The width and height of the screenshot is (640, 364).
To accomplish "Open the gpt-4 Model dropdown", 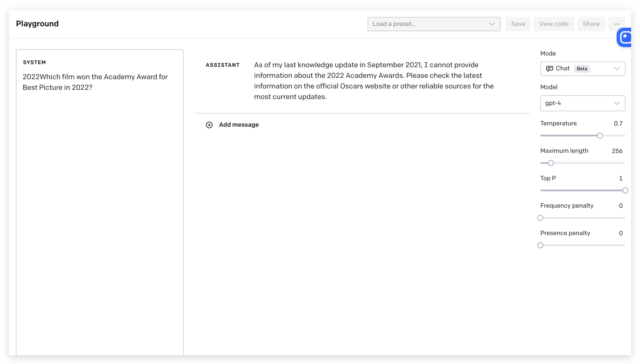I will (x=582, y=103).
